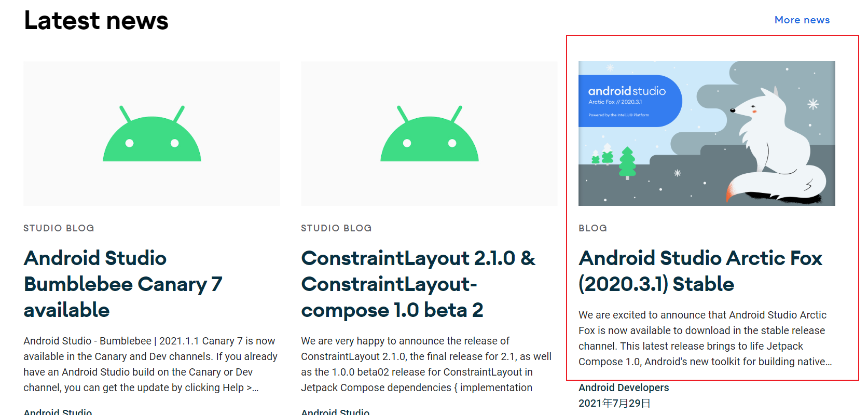The image size is (868, 415).
Task: Click Bumblebee Canary 7 article Android logo thumbnail
Action: click(151, 133)
